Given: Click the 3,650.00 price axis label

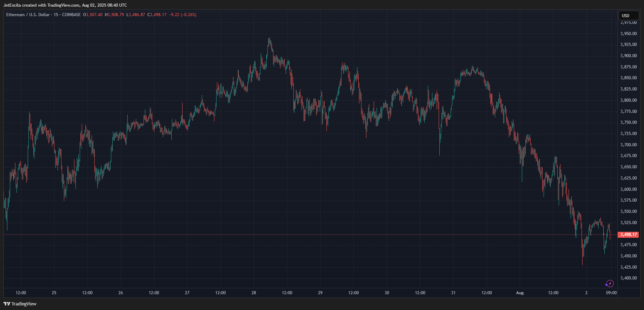Looking at the screenshot, I should [629, 167].
